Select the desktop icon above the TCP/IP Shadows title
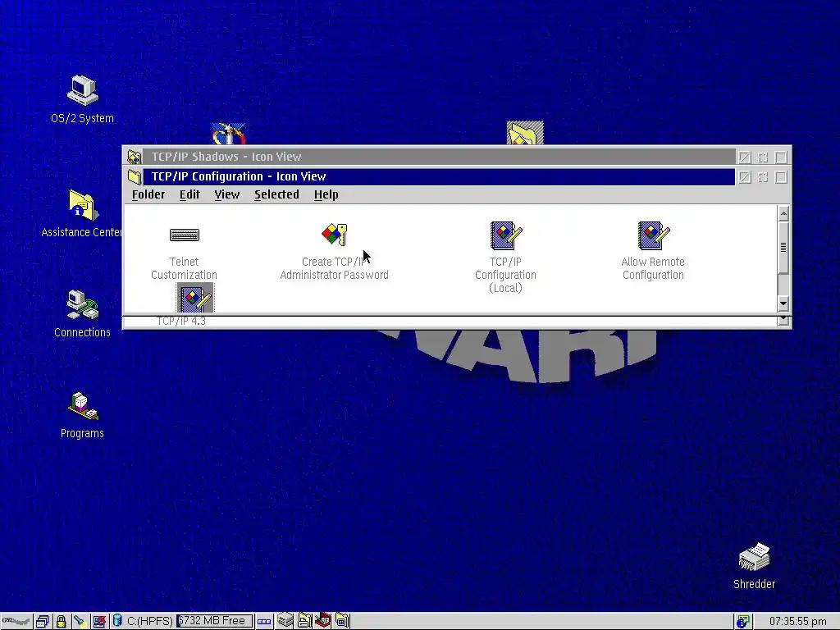The height and width of the screenshot is (630, 840). 229,134
